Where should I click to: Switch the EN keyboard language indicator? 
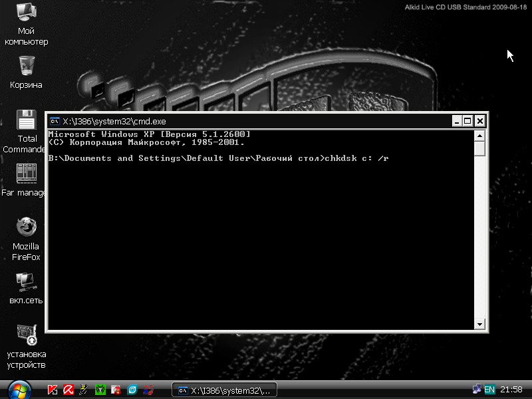point(489,389)
